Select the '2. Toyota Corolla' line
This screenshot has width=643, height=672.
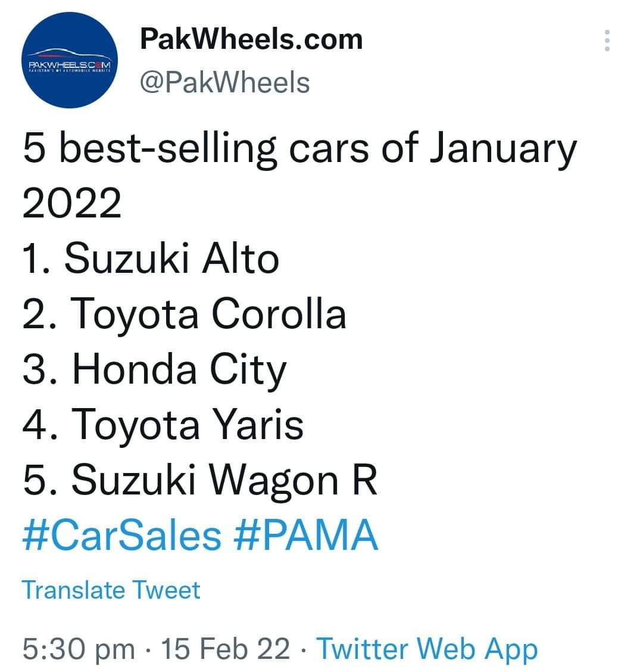click(184, 315)
